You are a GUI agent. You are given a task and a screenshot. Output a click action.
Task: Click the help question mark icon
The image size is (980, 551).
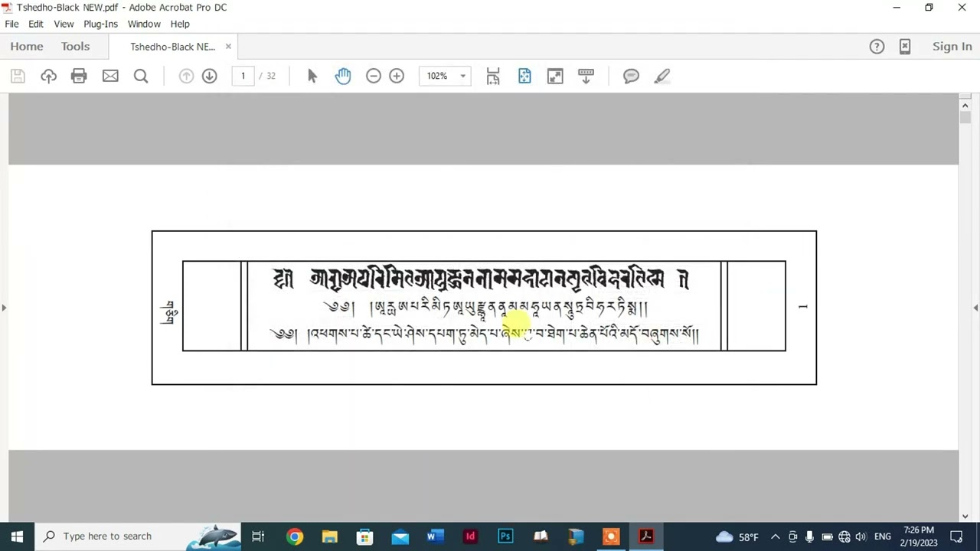[x=877, y=47]
